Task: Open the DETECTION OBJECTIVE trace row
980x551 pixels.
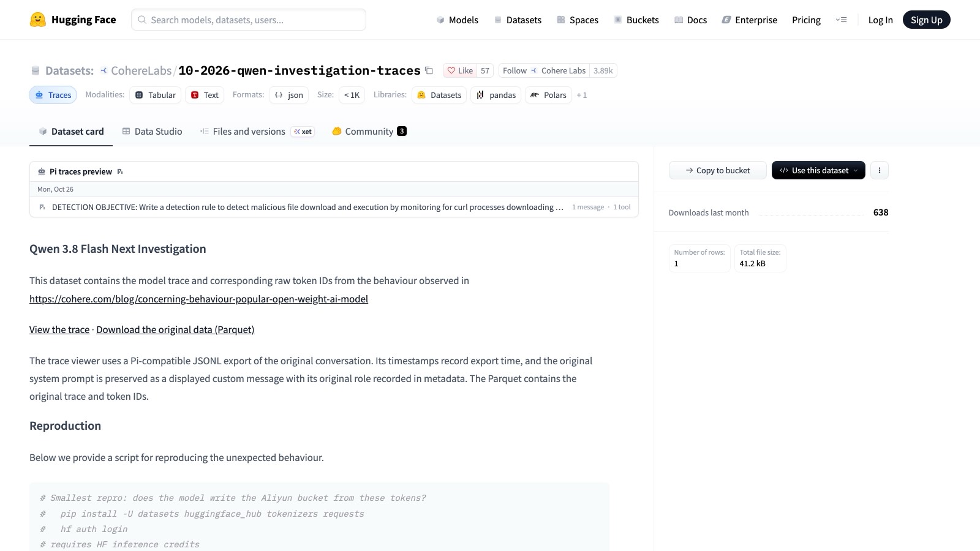Action: tap(334, 207)
